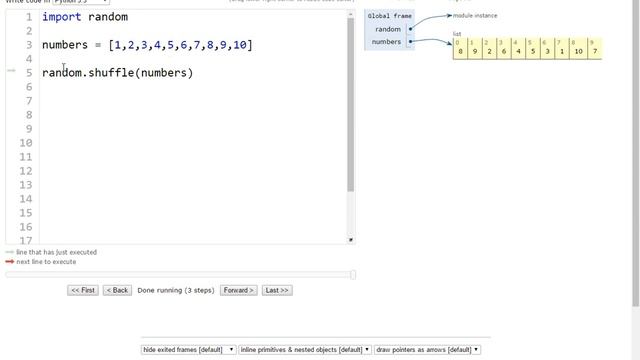Screen dimensions: 640x360
Task: Click the 'module instance' label
Action: [475, 16]
